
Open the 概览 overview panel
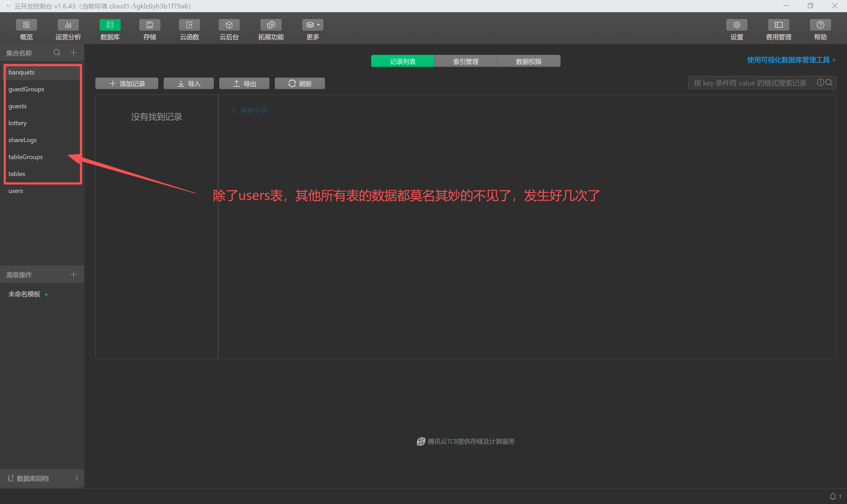[26, 30]
